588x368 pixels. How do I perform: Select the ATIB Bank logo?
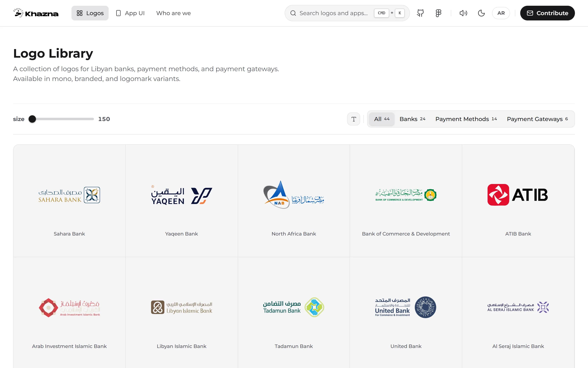(x=518, y=195)
